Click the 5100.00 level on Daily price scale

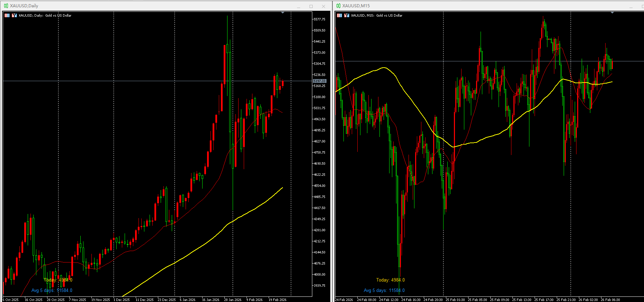[319, 97]
